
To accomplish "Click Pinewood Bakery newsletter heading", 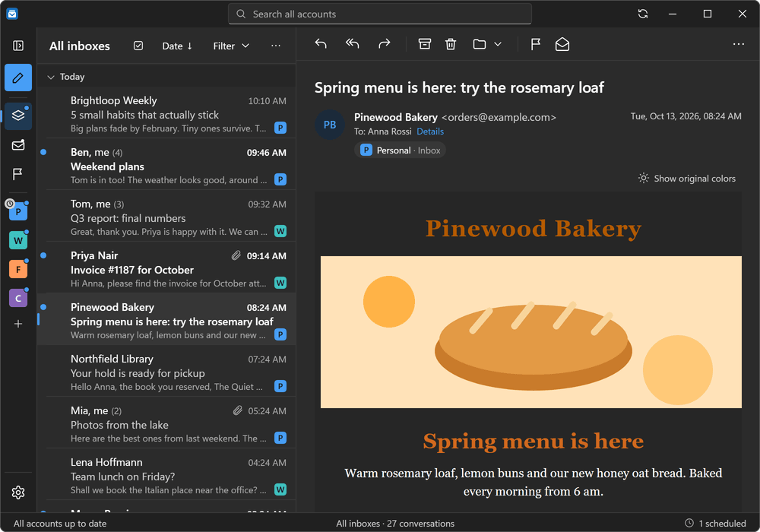I will click(534, 228).
